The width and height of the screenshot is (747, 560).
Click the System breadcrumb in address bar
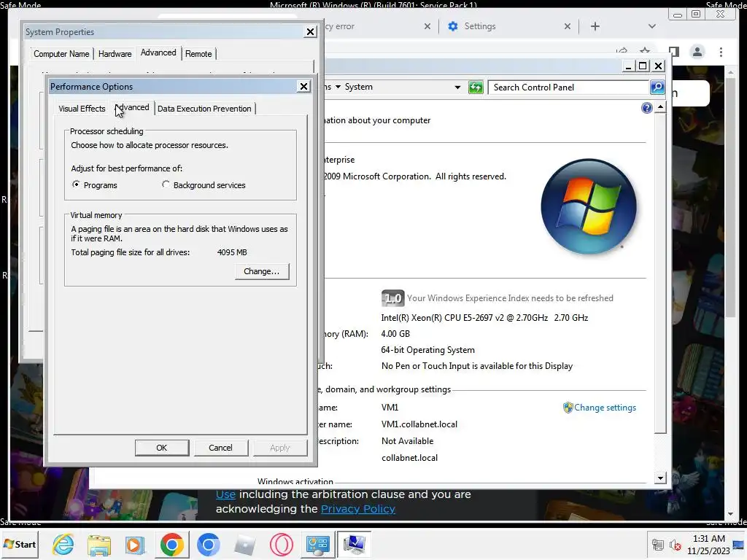pos(359,87)
